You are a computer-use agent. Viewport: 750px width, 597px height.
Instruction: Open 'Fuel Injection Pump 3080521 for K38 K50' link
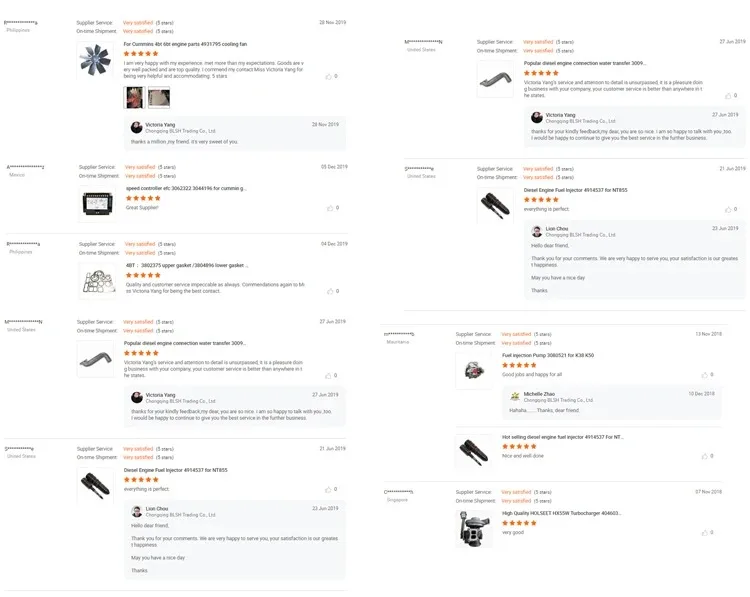(x=547, y=355)
